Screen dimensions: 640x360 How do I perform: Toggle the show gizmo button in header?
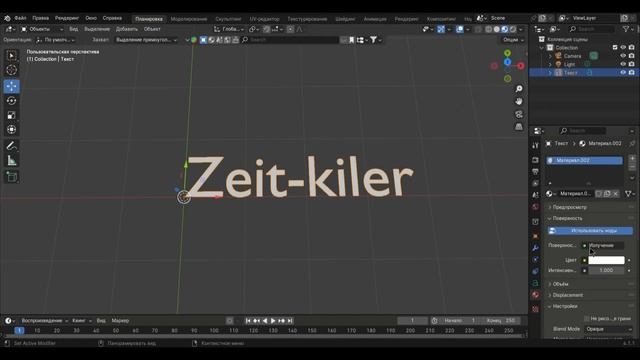tap(441, 29)
